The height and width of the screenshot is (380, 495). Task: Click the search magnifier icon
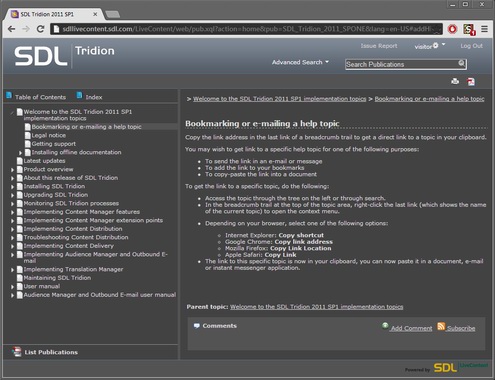[x=461, y=63]
